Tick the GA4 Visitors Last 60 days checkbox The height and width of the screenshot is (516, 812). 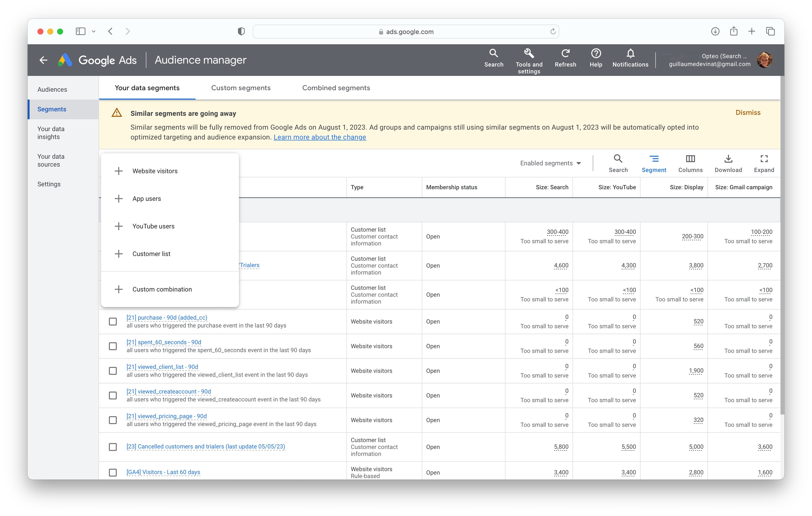point(113,472)
